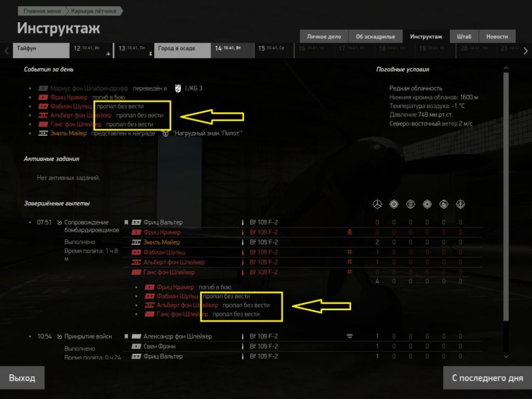Click the ship kills column icon

(x=444, y=204)
